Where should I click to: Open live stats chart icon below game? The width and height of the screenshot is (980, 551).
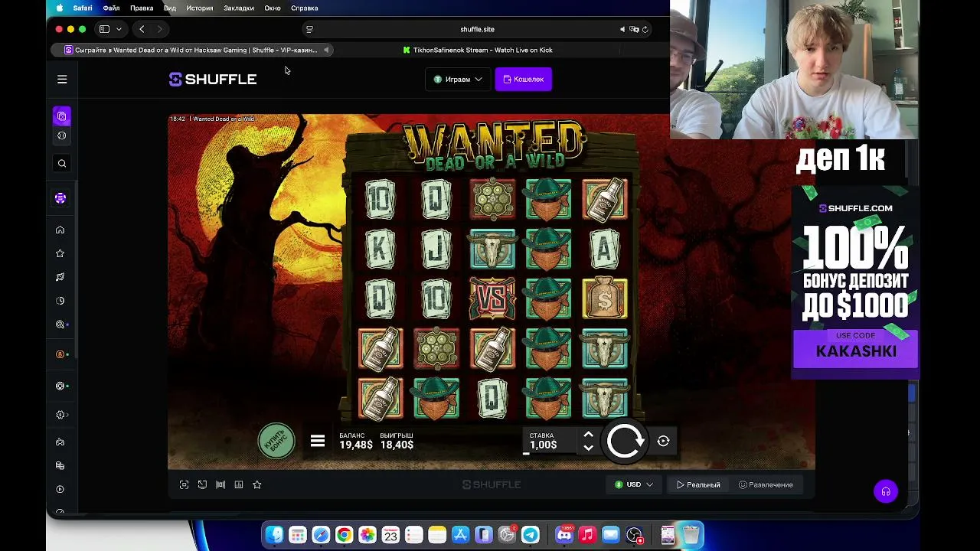pos(239,484)
